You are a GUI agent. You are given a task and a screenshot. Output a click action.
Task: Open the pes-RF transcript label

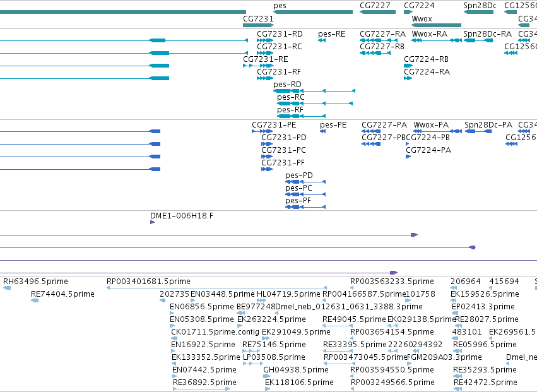click(290, 110)
